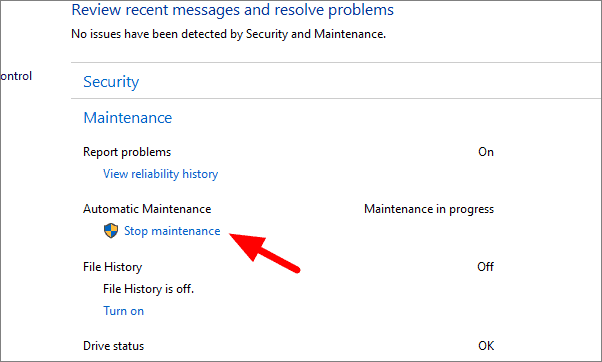Click the Automatic Maintenance label
Screen dimensions: 602x362
(147, 209)
